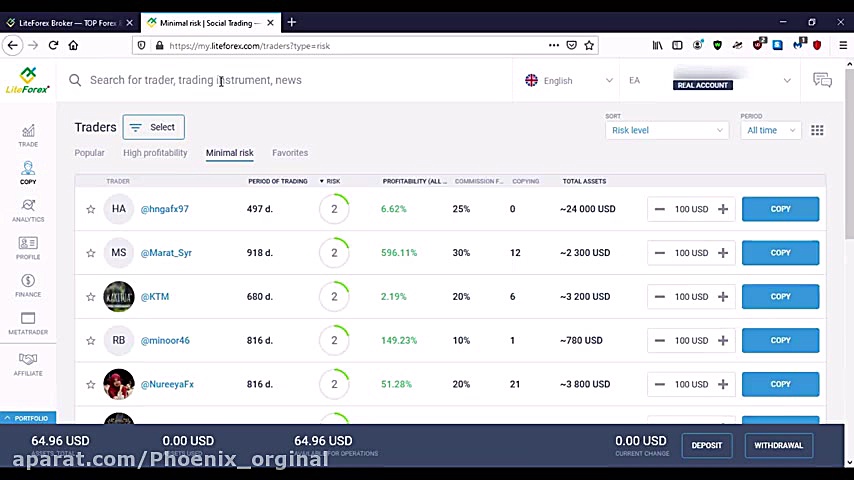Open @minoor46 trader profile link
Viewport: 854px width, 480px height.
[165, 341]
